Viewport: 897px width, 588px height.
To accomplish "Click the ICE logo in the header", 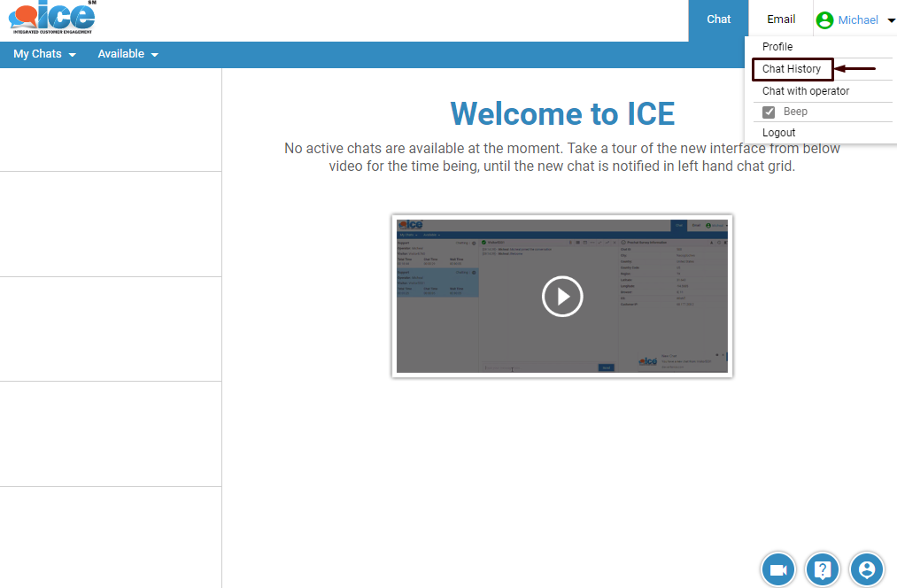I will tap(52, 17).
